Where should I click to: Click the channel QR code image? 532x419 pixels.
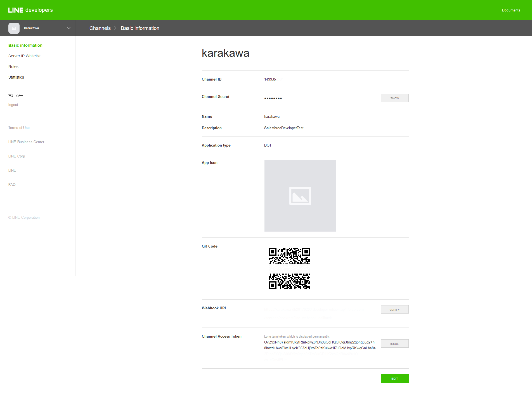[289, 269]
